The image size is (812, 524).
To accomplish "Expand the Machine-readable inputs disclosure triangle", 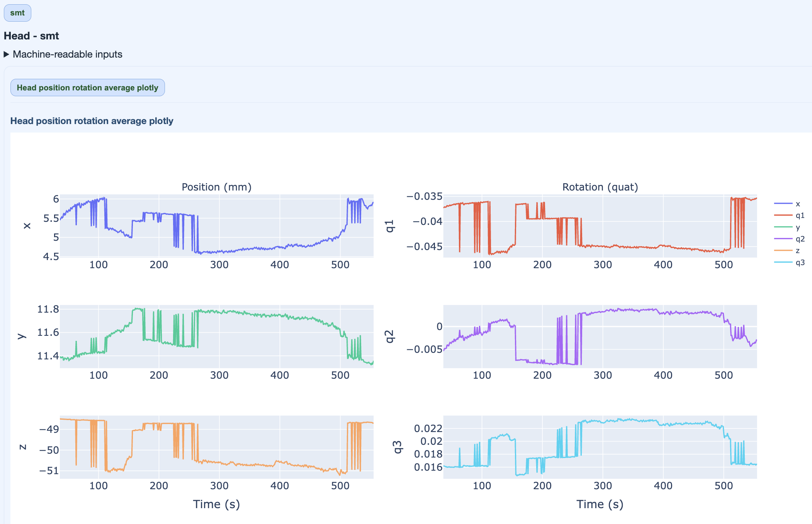I will point(6,54).
